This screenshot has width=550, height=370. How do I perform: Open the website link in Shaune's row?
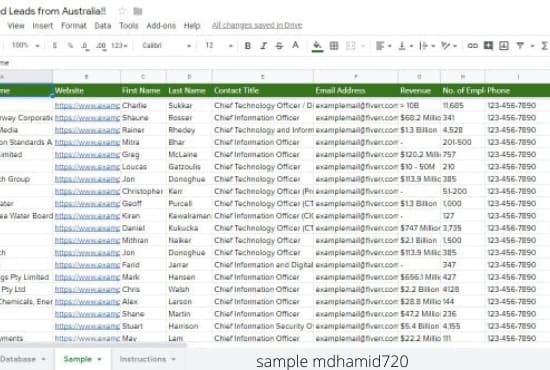[87, 118]
